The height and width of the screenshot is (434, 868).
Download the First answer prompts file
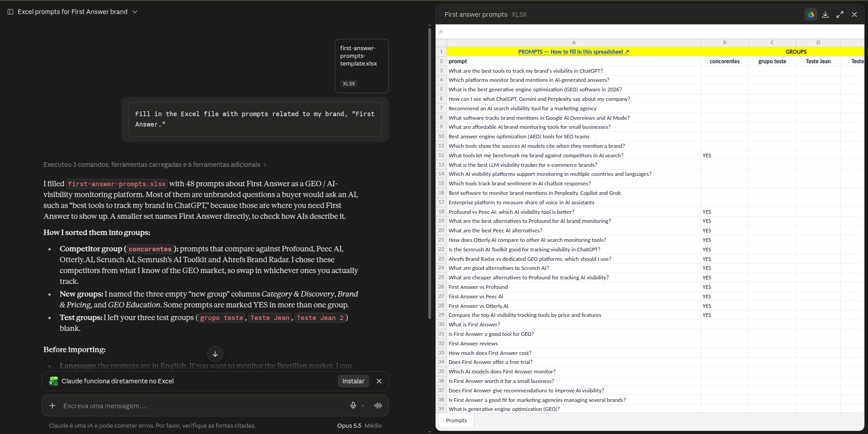pos(825,14)
